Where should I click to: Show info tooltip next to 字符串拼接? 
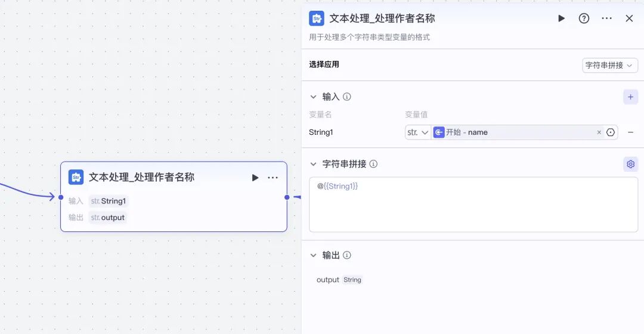pyautogui.click(x=373, y=164)
